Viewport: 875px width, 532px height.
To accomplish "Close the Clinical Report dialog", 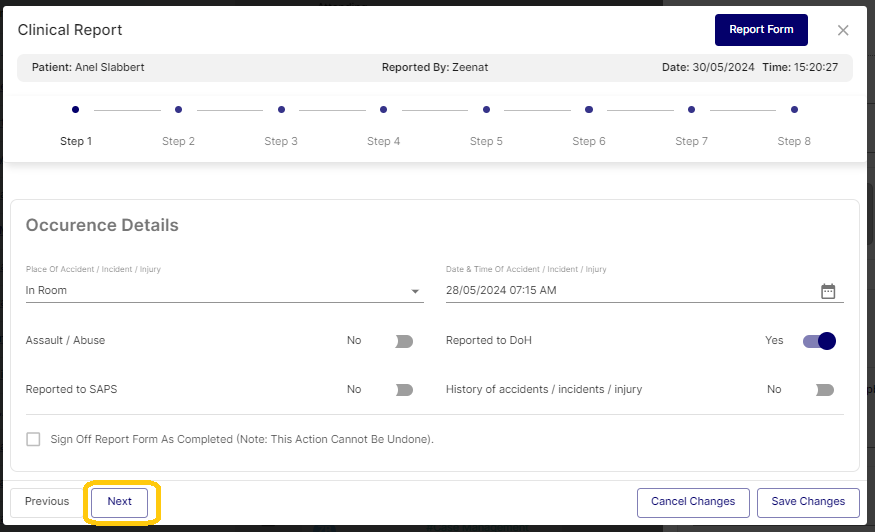I will click(843, 30).
